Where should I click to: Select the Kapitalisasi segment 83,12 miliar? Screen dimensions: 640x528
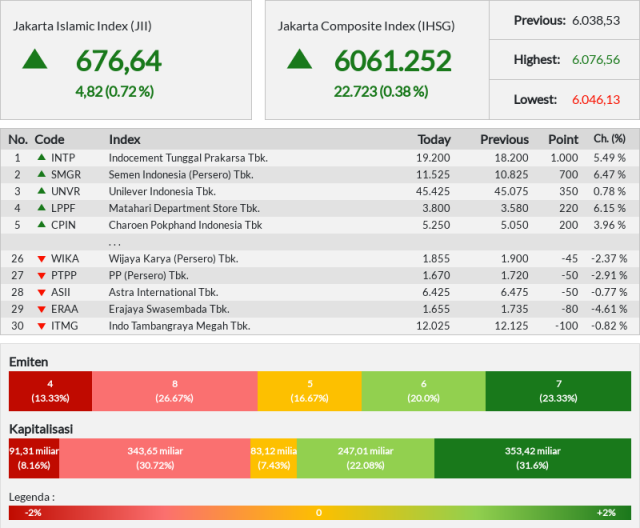click(273, 458)
